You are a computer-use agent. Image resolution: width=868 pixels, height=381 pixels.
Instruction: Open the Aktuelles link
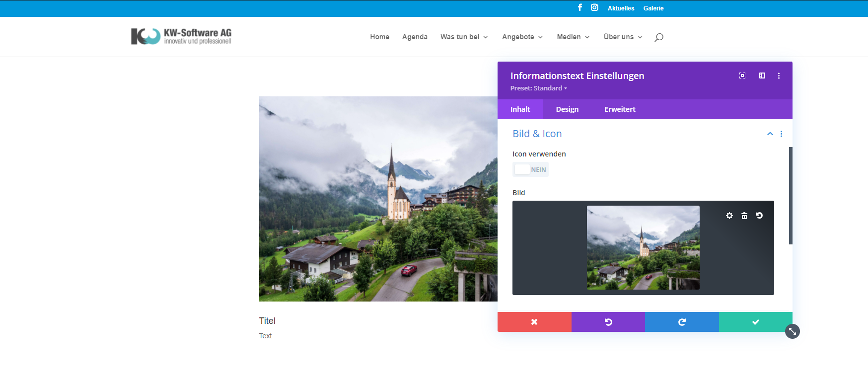point(621,8)
